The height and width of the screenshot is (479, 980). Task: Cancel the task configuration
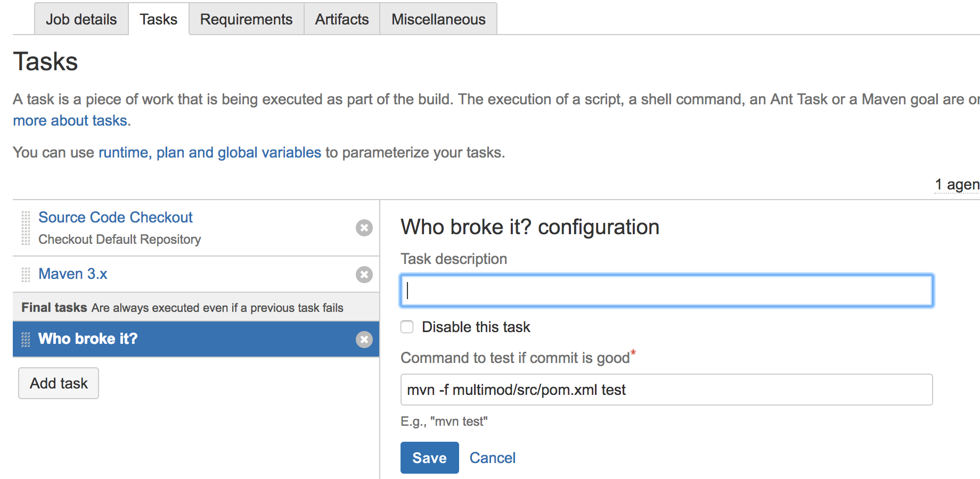493,457
